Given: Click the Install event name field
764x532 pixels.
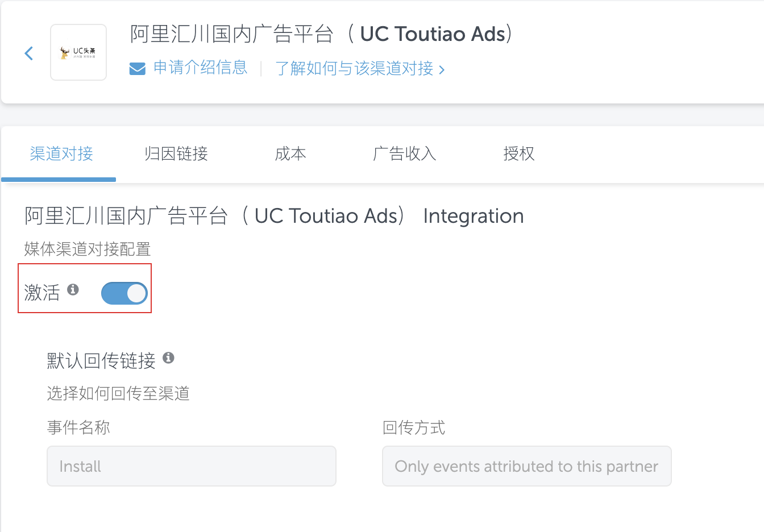Looking at the screenshot, I should pyautogui.click(x=192, y=466).
